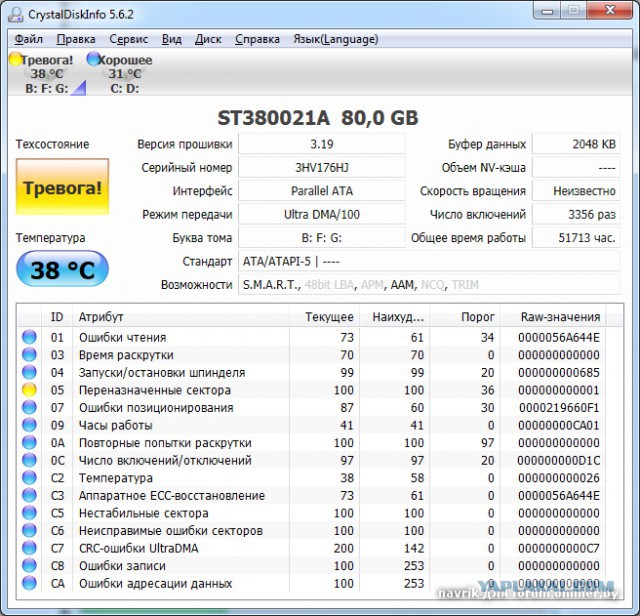
Task: Click the power-on count 3356 раз
Action: coord(576,214)
